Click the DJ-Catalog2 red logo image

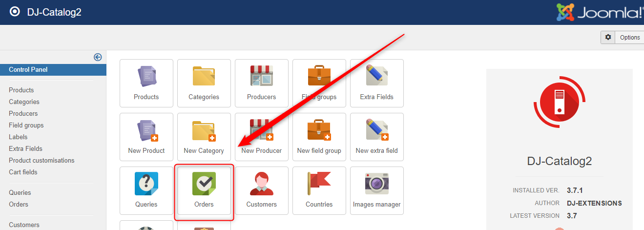point(560,102)
